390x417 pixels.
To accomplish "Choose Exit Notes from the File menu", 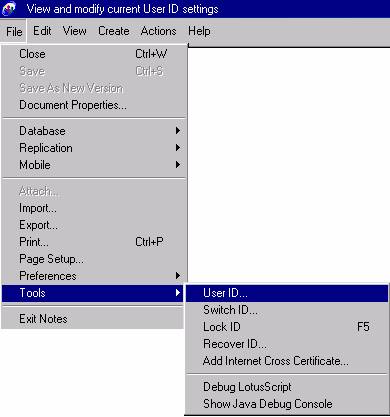I will [x=93, y=319].
